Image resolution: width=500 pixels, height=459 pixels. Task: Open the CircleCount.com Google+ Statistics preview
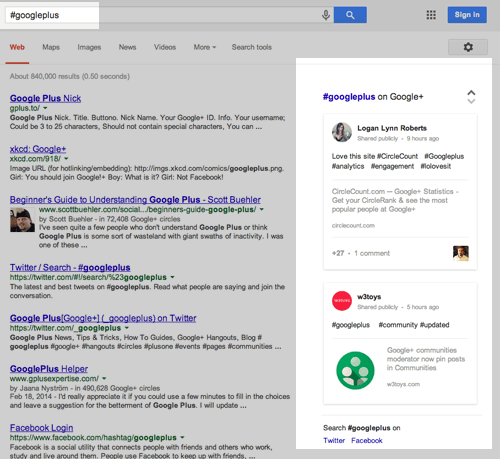tap(395, 200)
